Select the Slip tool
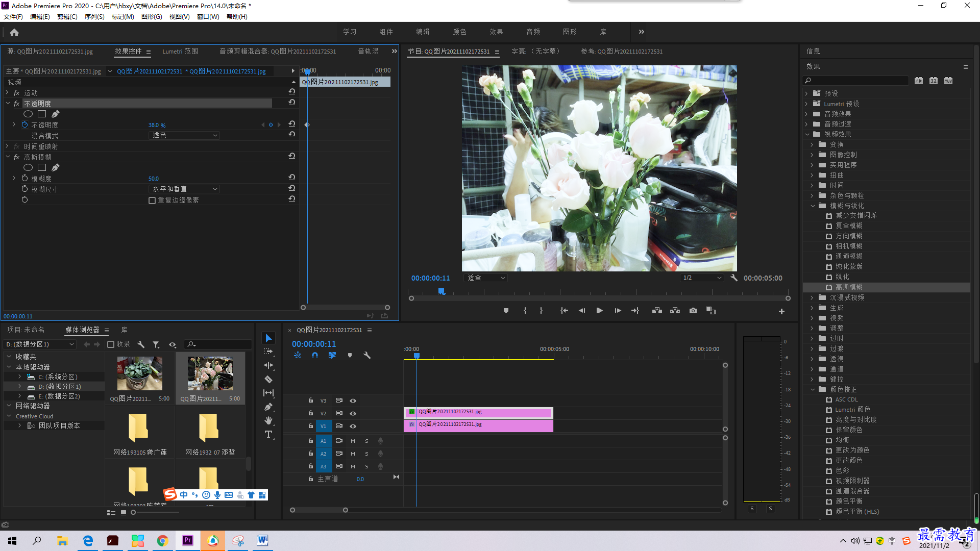Screen dimensions: 980x551 point(268,393)
